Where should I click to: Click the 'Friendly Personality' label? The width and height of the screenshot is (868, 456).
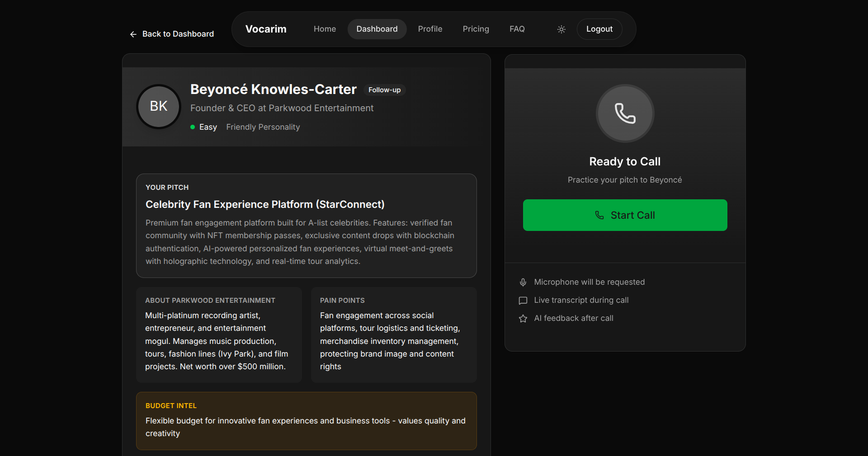[x=263, y=127]
